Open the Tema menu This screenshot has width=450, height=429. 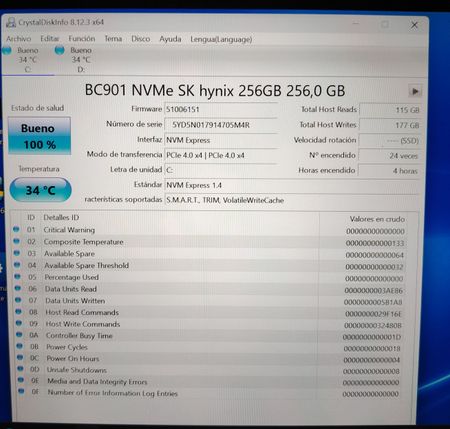pos(113,39)
